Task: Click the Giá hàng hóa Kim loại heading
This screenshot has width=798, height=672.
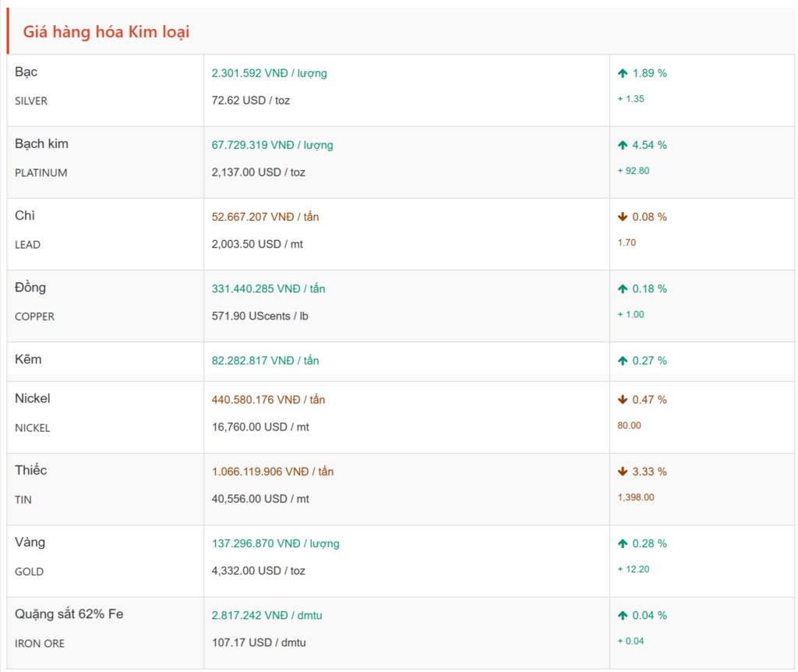Action: point(106,32)
